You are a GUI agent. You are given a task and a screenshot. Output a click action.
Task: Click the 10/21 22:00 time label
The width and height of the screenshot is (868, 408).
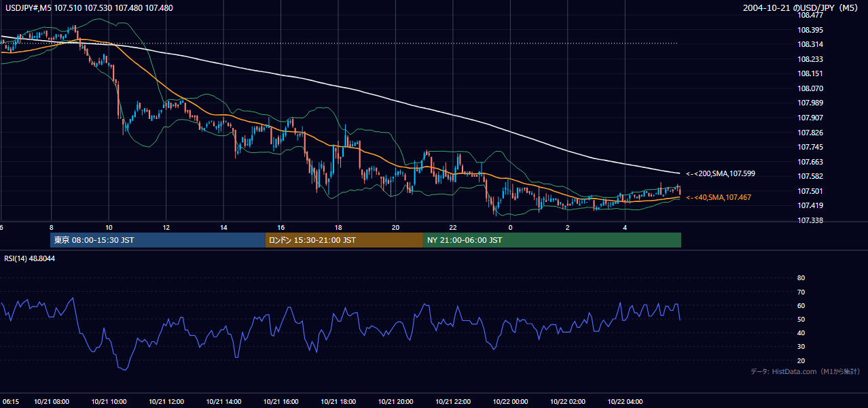453,401
